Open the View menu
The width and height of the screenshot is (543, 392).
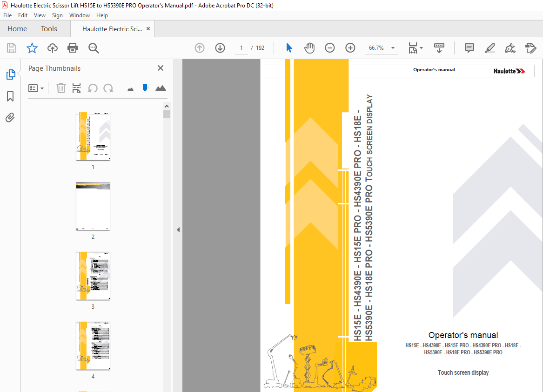(40, 15)
